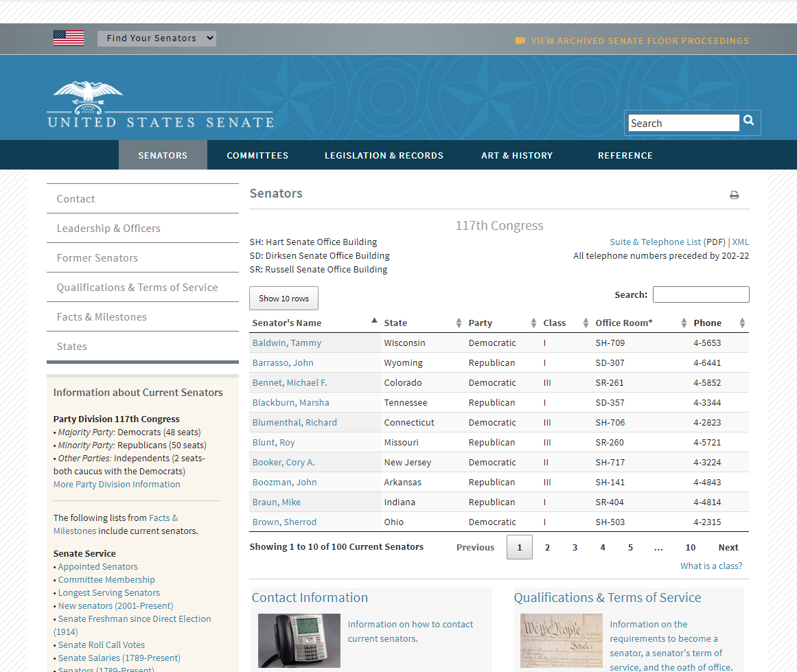Click the Constitution document thumbnail image
The image size is (797, 672).
(562, 640)
